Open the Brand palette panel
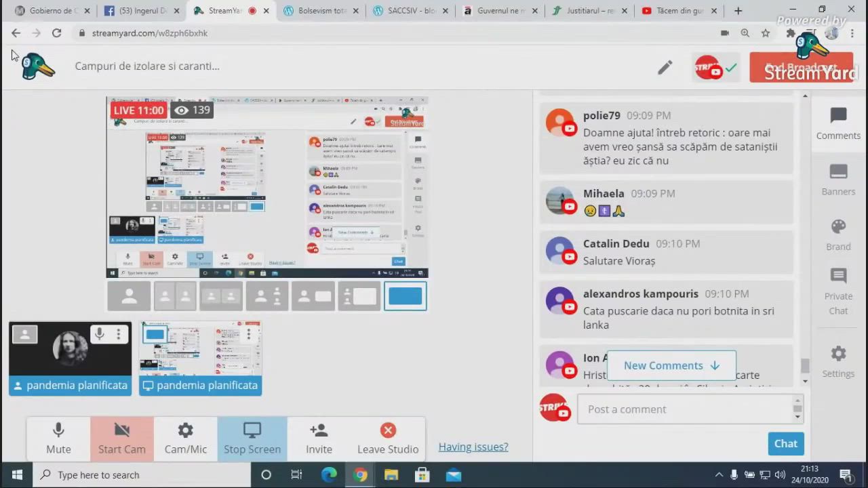The height and width of the screenshot is (488, 868). [838, 228]
